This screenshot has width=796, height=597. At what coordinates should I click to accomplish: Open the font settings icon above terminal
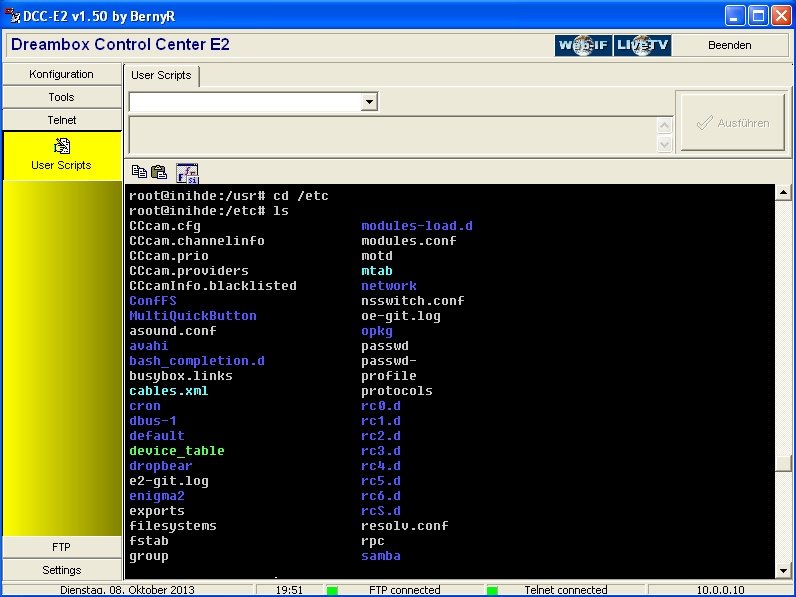pos(187,173)
